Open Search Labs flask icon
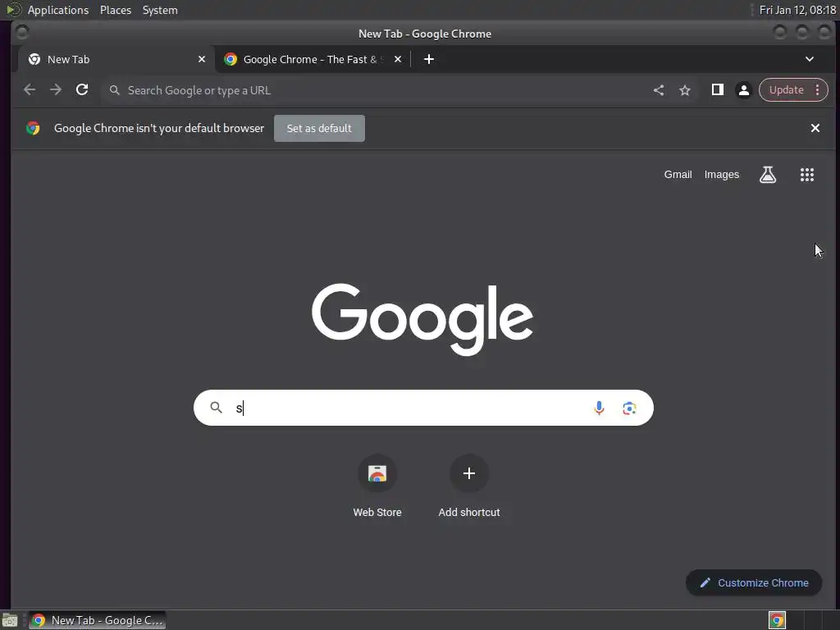Image resolution: width=840 pixels, height=630 pixels. point(768,175)
